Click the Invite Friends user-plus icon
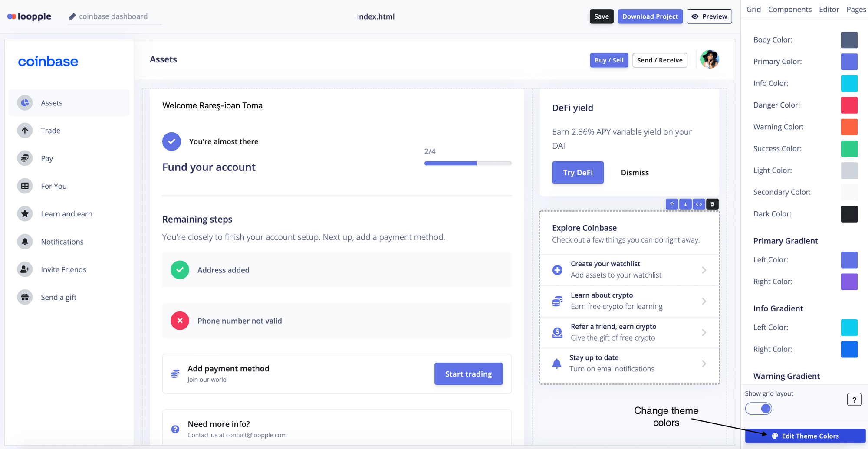The height and width of the screenshot is (449, 868). [25, 269]
